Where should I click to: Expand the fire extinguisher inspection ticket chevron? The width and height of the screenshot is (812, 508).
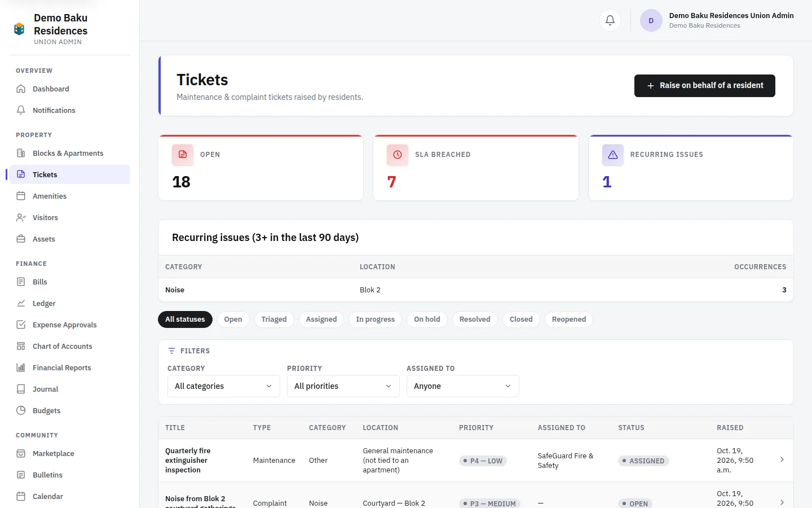[782, 460]
